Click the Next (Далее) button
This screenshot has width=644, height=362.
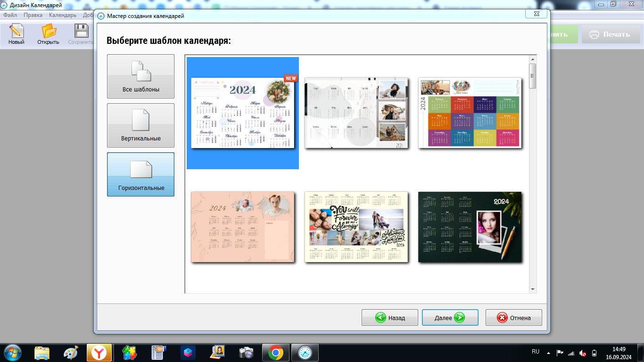(450, 318)
